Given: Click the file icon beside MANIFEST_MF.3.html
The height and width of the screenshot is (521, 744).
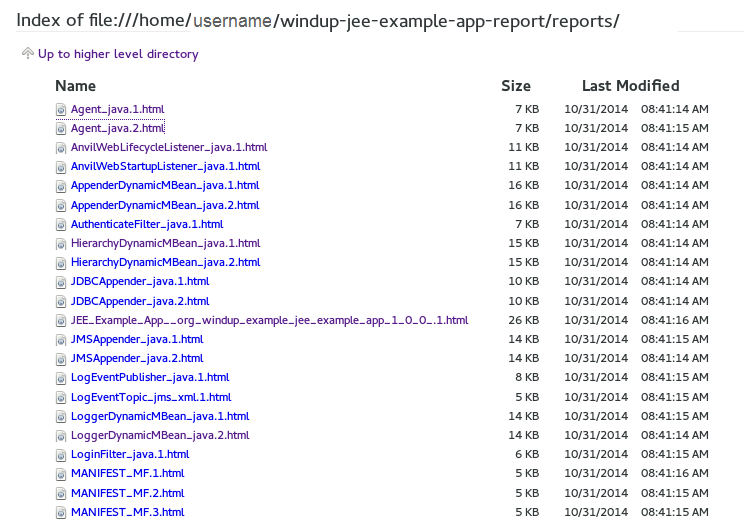Looking at the screenshot, I should tap(61, 512).
